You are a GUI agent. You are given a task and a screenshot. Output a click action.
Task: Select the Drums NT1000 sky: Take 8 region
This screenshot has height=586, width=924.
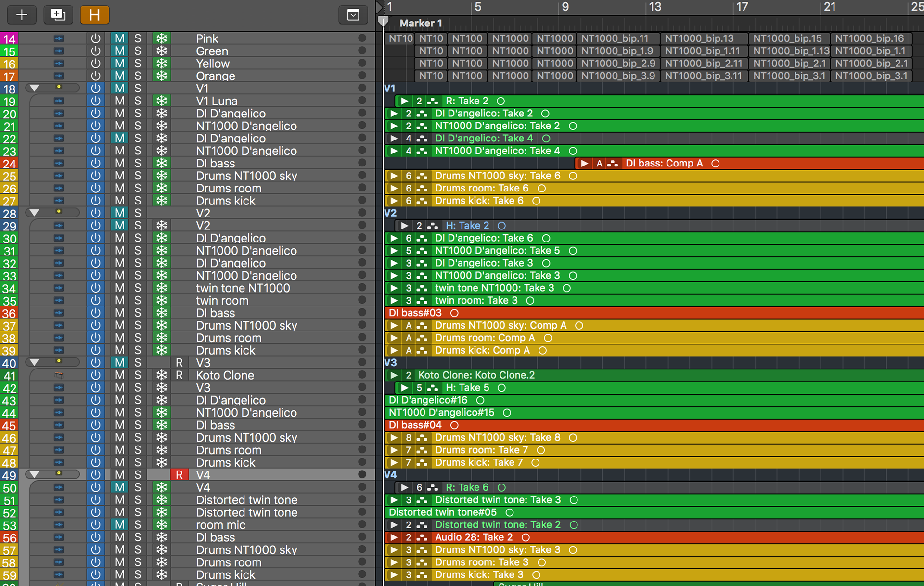click(x=654, y=438)
